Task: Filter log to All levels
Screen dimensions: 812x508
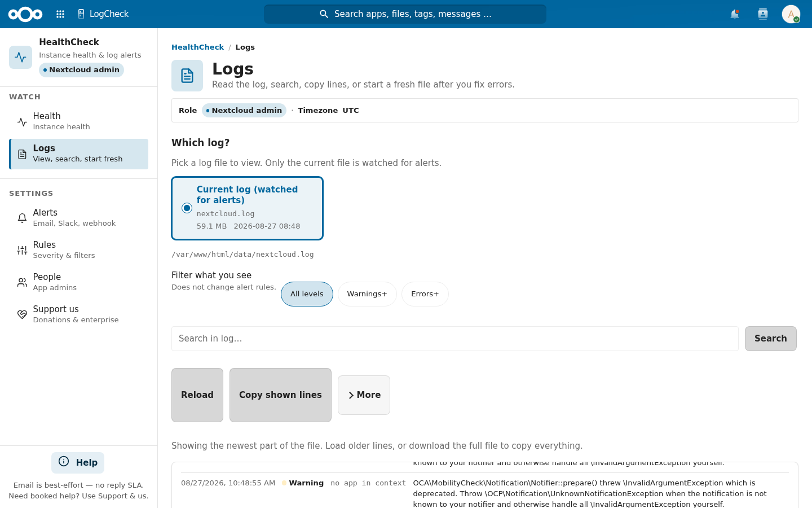Action: pyautogui.click(x=307, y=294)
